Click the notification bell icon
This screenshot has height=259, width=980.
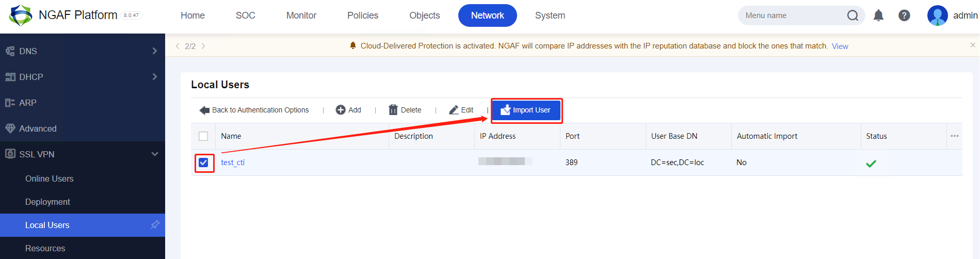878,15
